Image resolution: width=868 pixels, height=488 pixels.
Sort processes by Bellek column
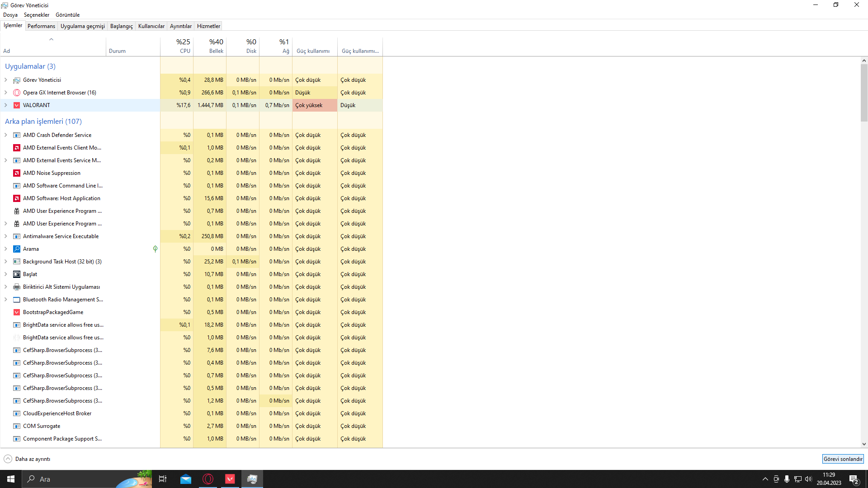click(x=210, y=46)
